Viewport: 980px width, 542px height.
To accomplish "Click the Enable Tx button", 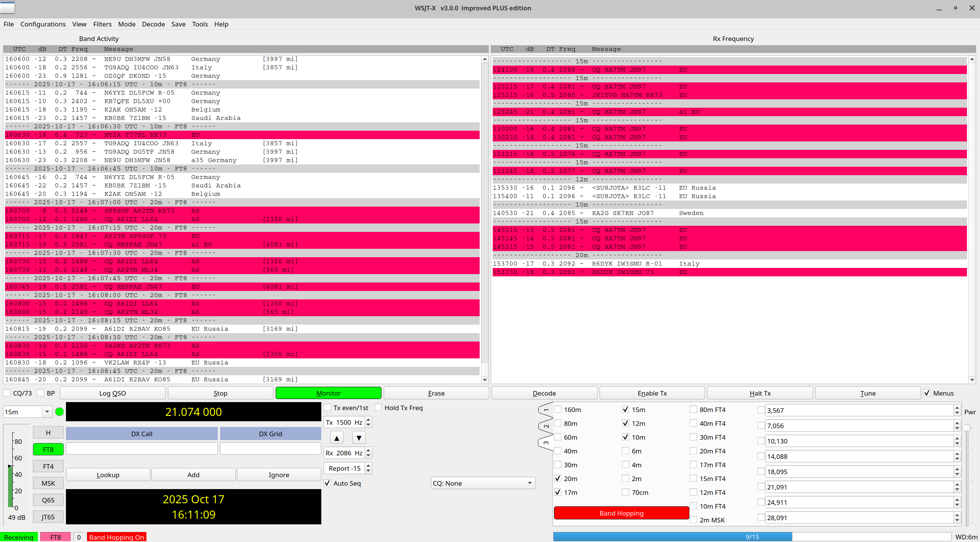I will 652,393.
